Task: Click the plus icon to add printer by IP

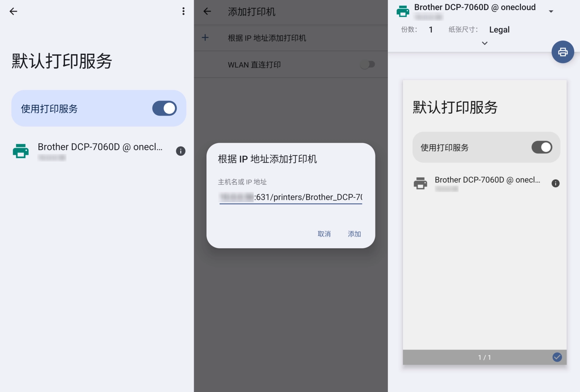Action: (x=205, y=37)
